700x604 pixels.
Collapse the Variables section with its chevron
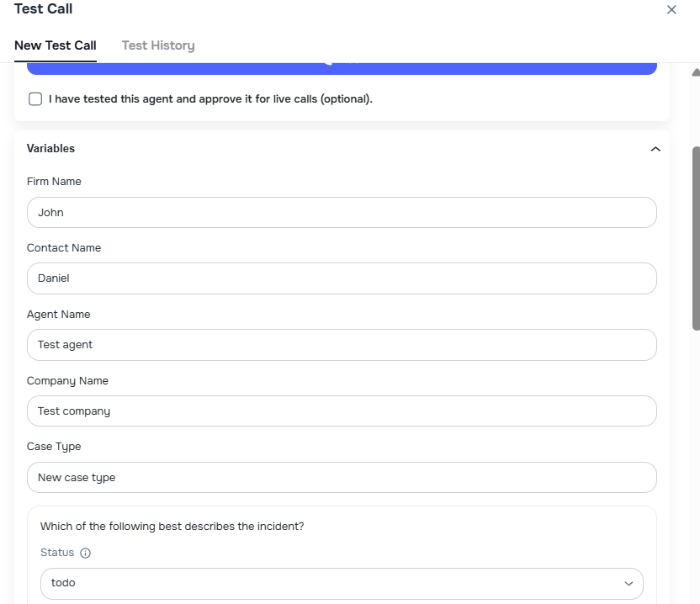pos(655,149)
